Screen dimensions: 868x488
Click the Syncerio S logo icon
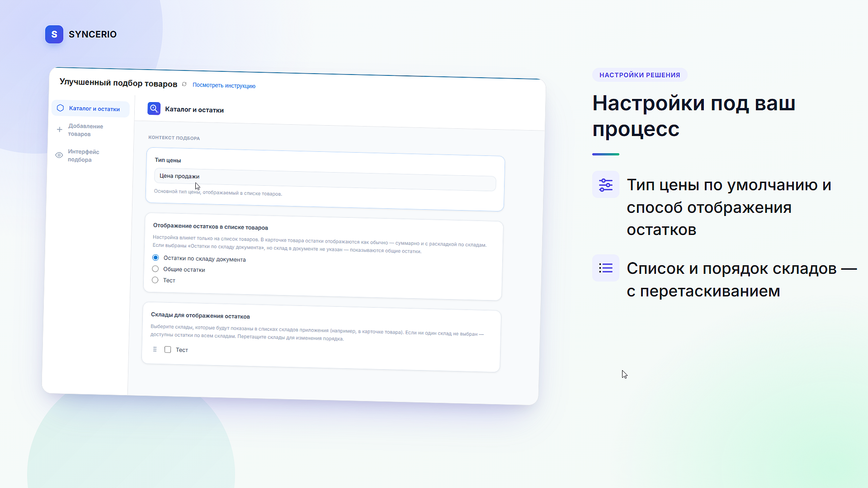[54, 34]
